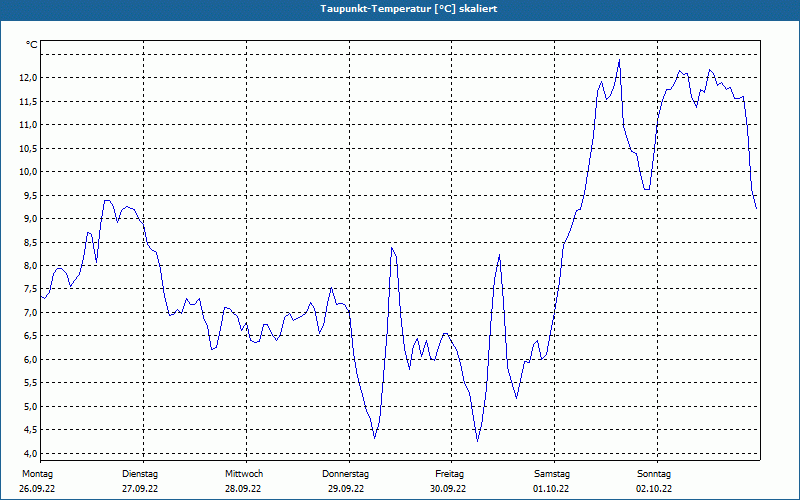800x500 pixels.
Task: Select the 8,0 y-axis value
Action: click(30, 265)
